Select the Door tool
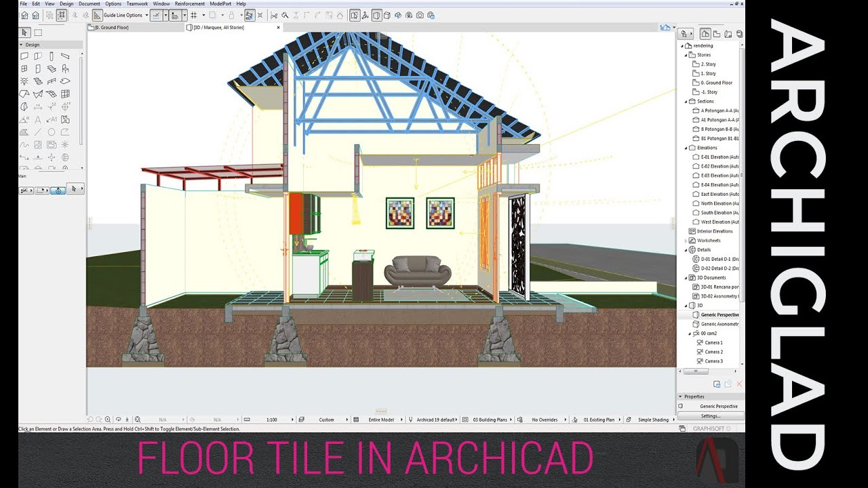Image resolution: width=868 pixels, height=488 pixels. [38, 68]
